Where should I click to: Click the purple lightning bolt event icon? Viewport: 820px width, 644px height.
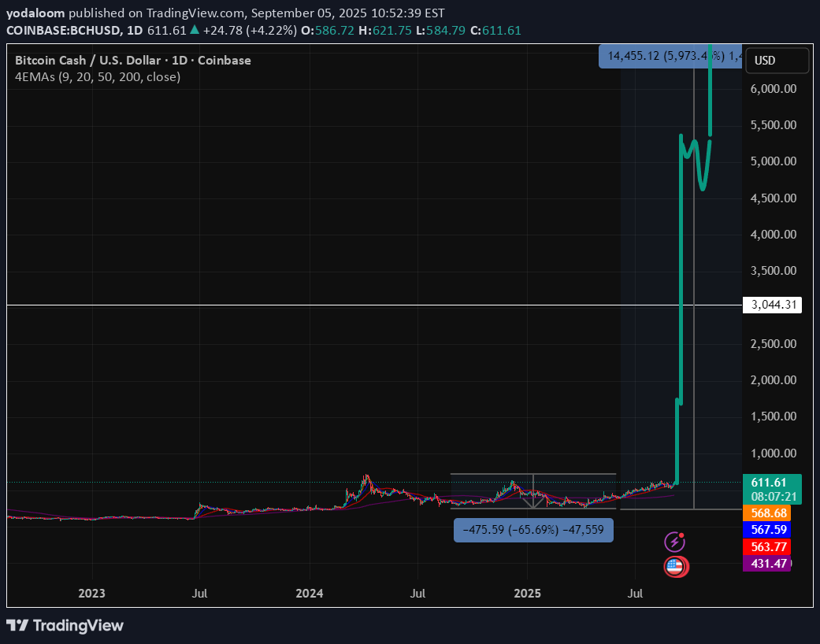pyautogui.click(x=674, y=542)
